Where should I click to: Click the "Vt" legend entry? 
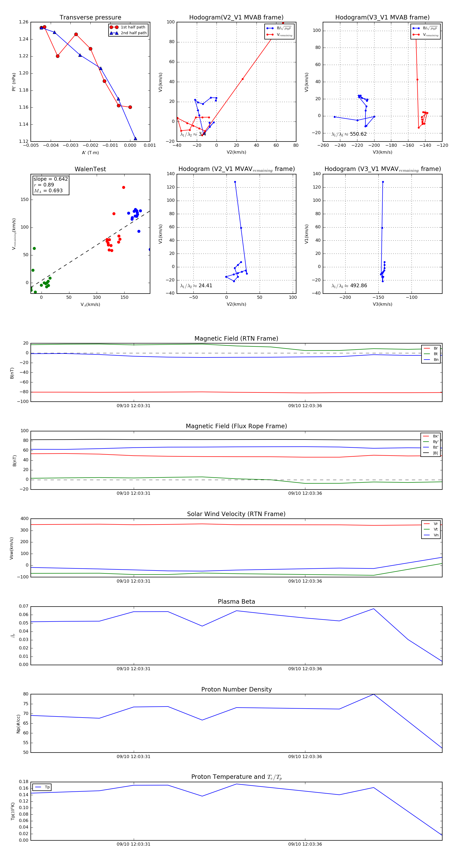click(x=431, y=529)
